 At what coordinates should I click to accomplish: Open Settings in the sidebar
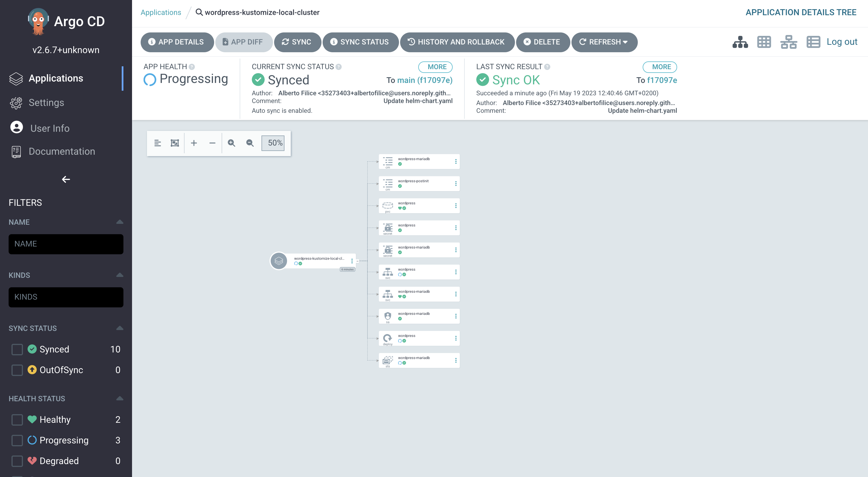coord(46,102)
